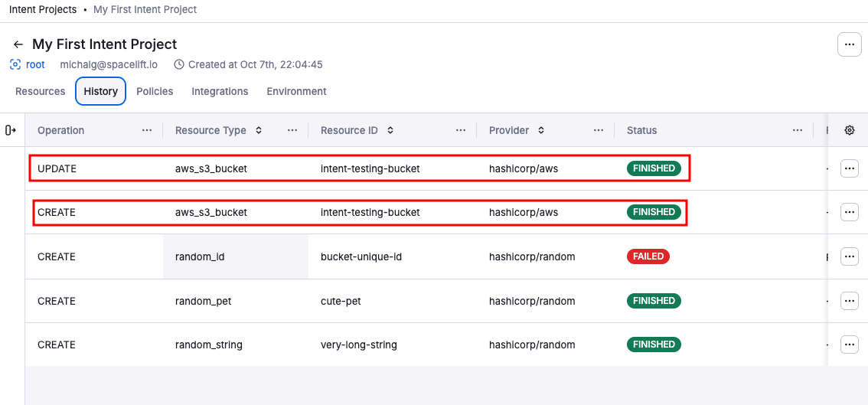Open the Environment tab
Viewport: 868px width, 405px height.
tap(296, 91)
